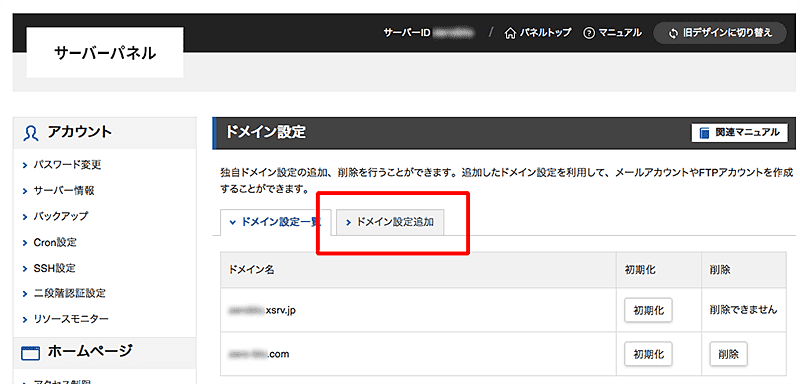Open the マニュアル link
Viewport: 800px width, 384px height.
[612, 33]
